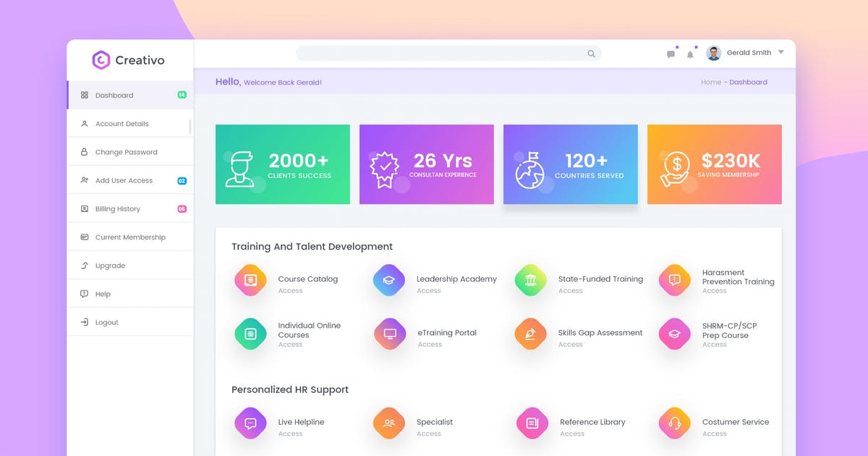
Task: Open the Home breadcrumb link
Action: tap(710, 82)
